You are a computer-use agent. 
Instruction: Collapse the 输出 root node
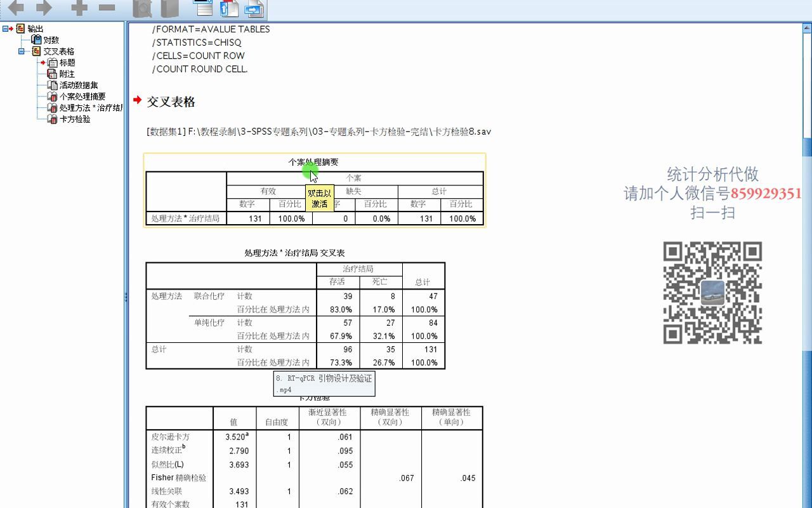click(5, 29)
